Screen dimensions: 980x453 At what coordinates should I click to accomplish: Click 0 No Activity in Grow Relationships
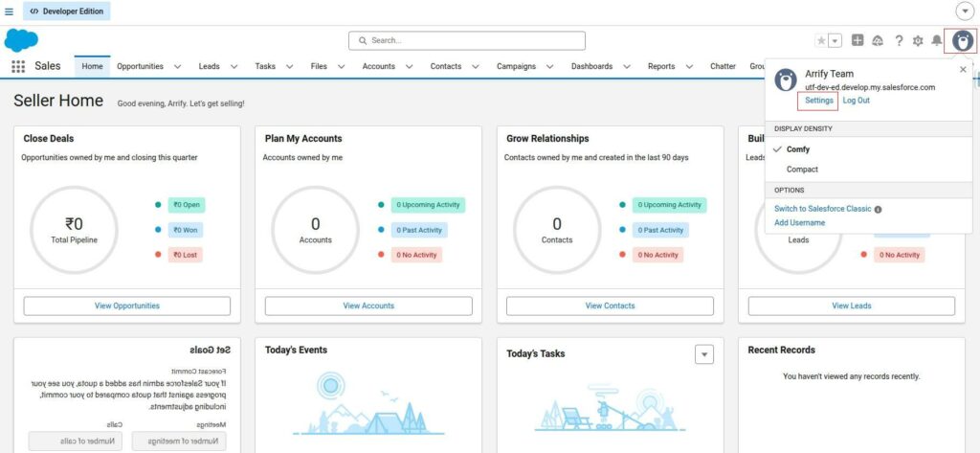[x=658, y=256]
